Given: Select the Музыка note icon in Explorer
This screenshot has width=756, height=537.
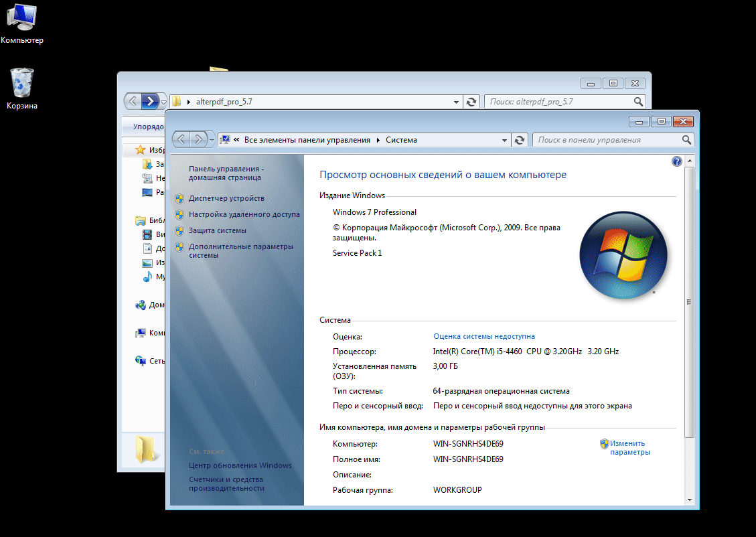Looking at the screenshot, I should pyautogui.click(x=147, y=277).
